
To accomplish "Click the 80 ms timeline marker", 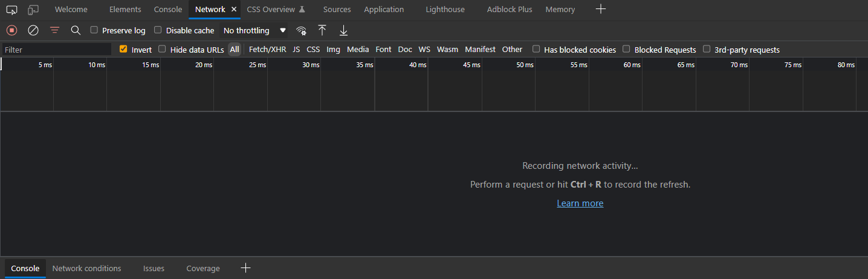I will click(x=846, y=65).
